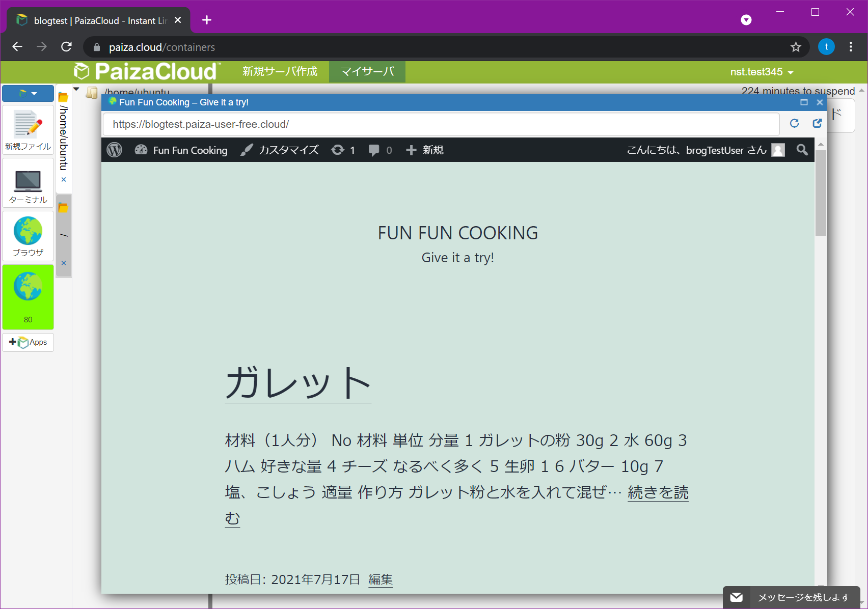Select the blogtest PaizaCloud browser tab

coord(98,20)
